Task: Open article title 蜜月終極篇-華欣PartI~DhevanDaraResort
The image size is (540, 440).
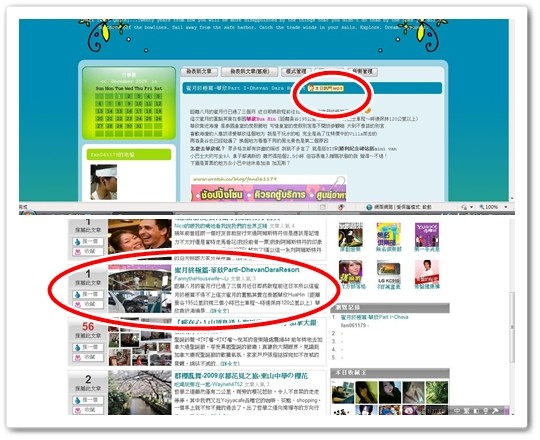Action: 237,270
